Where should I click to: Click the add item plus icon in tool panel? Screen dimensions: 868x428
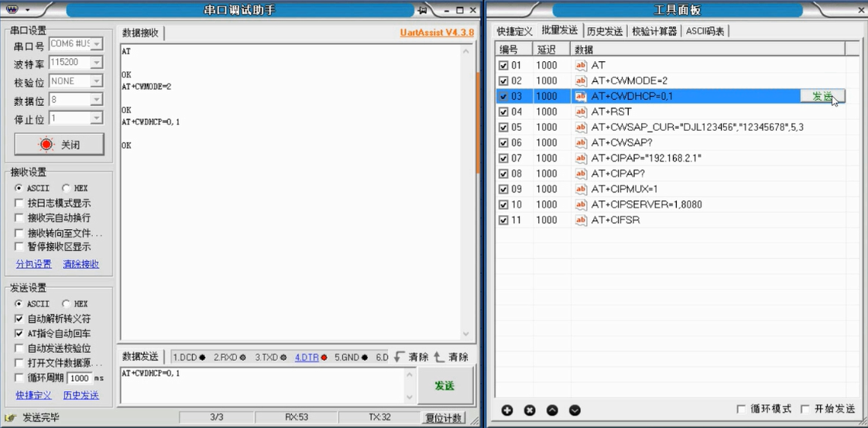[x=507, y=410]
